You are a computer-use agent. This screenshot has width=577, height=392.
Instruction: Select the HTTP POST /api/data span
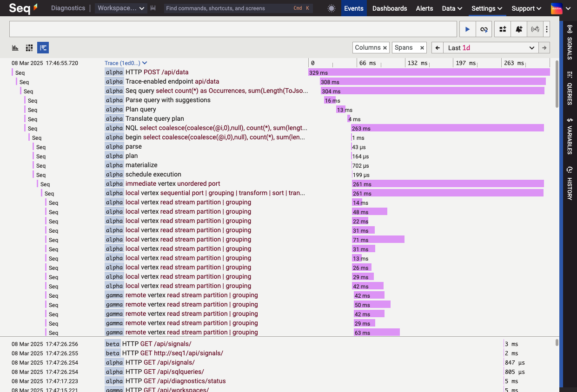click(157, 72)
